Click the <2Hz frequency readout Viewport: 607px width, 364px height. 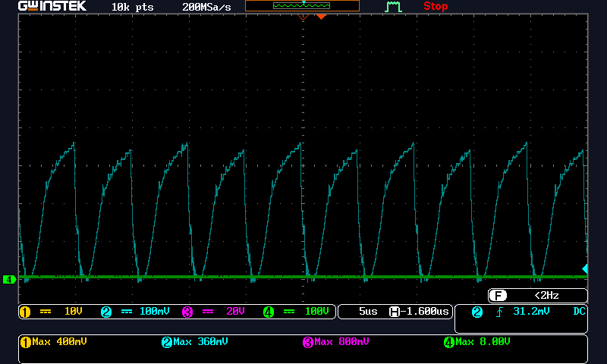(546, 296)
